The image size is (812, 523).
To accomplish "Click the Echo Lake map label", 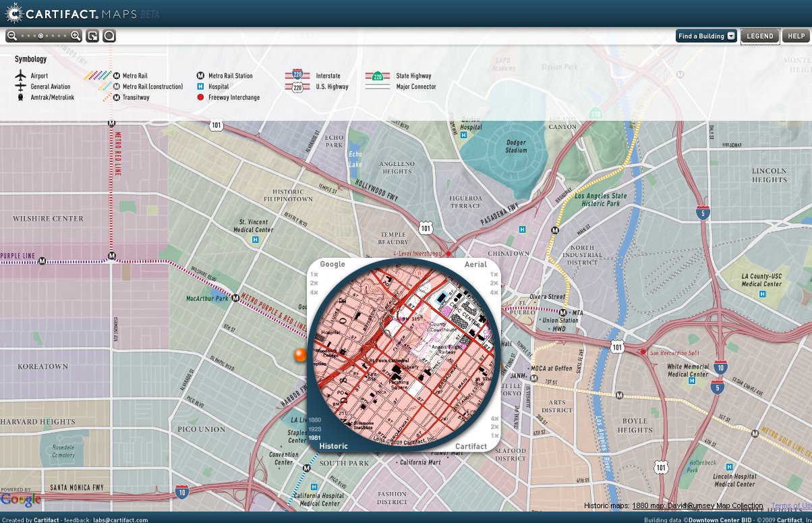I will click(x=355, y=159).
